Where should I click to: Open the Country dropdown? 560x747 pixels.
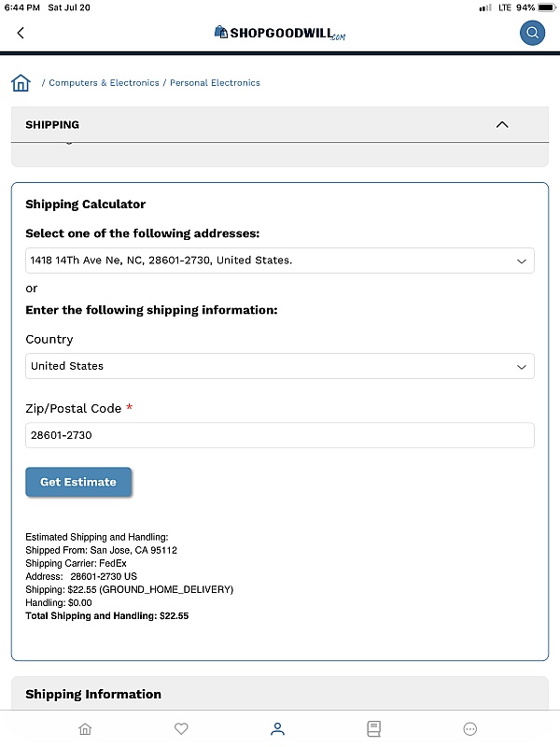280,366
